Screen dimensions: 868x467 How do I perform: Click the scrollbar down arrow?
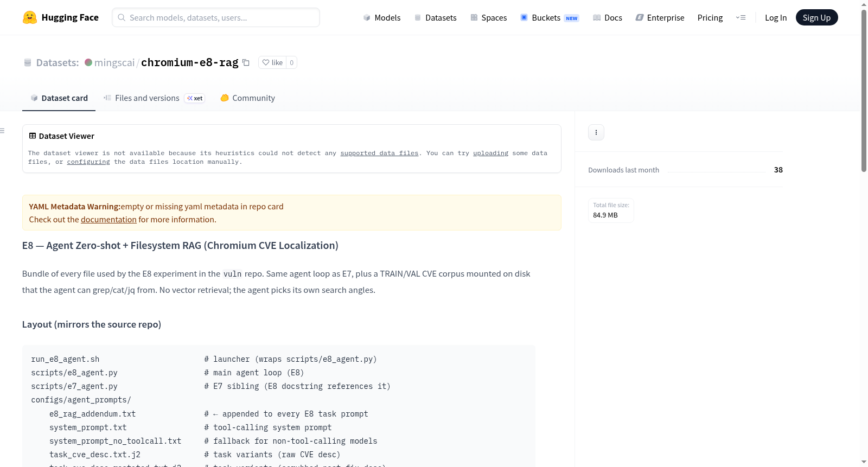[864, 462]
